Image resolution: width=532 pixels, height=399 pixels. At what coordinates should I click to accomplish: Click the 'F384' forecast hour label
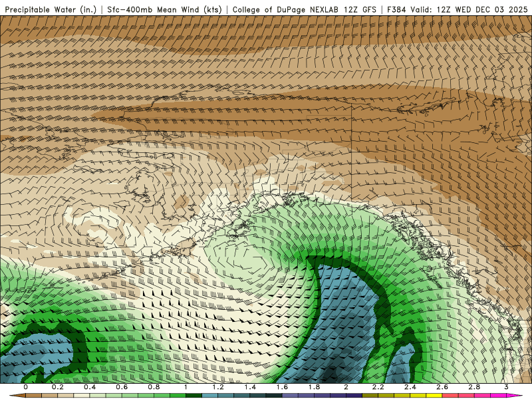(396, 9)
